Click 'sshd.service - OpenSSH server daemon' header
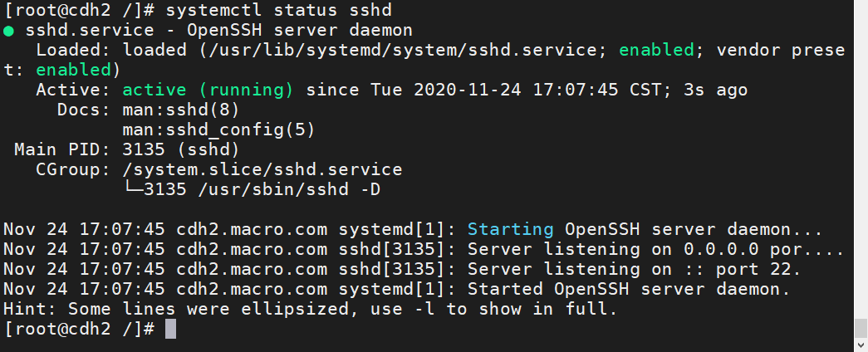This screenshot has width=868, height=352. pos(218,31)
